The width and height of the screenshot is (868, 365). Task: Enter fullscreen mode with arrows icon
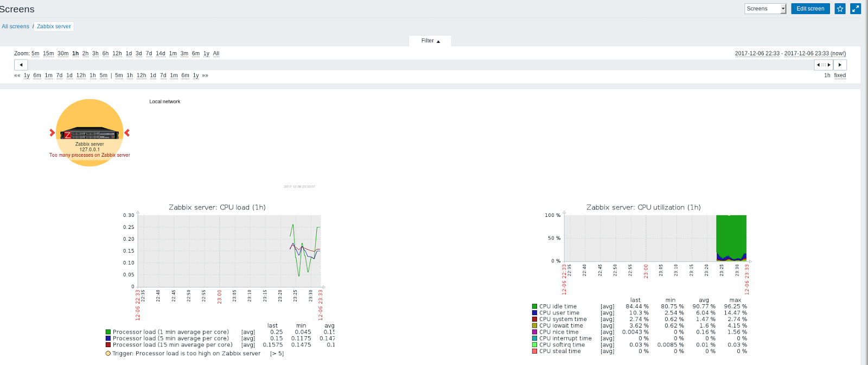click(856, 9)
